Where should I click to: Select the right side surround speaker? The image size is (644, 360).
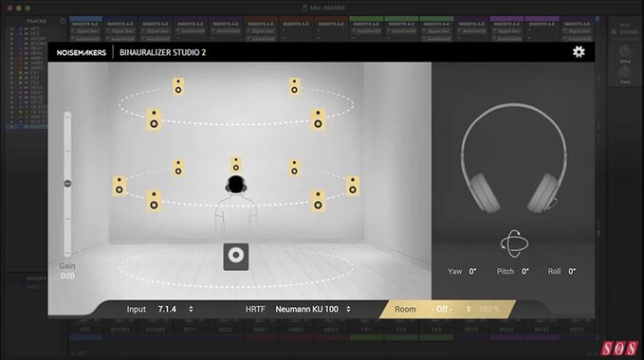click(x=353, y=186)
